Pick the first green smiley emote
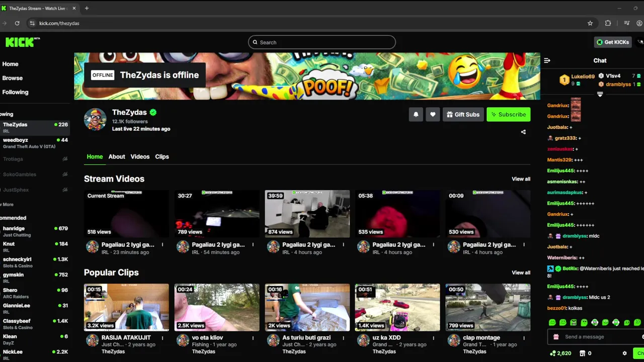 [x=552, y=323]
